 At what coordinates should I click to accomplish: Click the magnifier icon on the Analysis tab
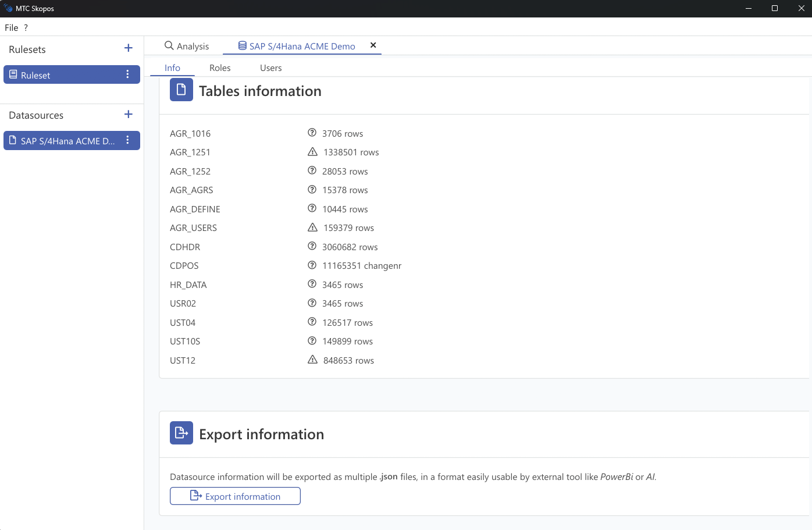[169, 45]
